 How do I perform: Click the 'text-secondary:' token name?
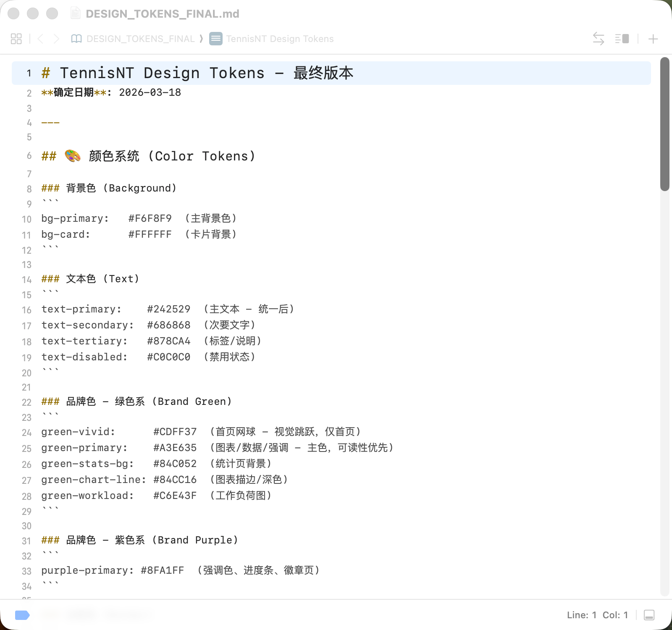[x=87, y=325]
